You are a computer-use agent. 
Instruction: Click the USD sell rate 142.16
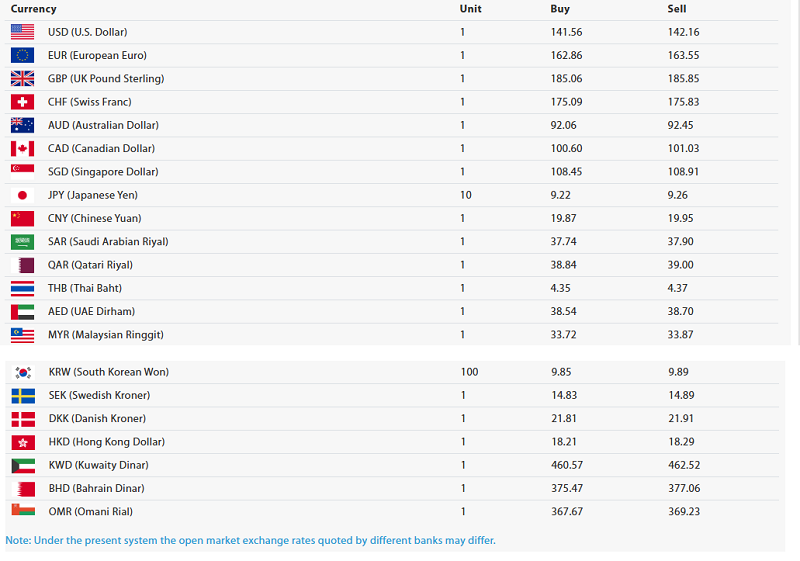pyautogui.click(x=683, y=32)
